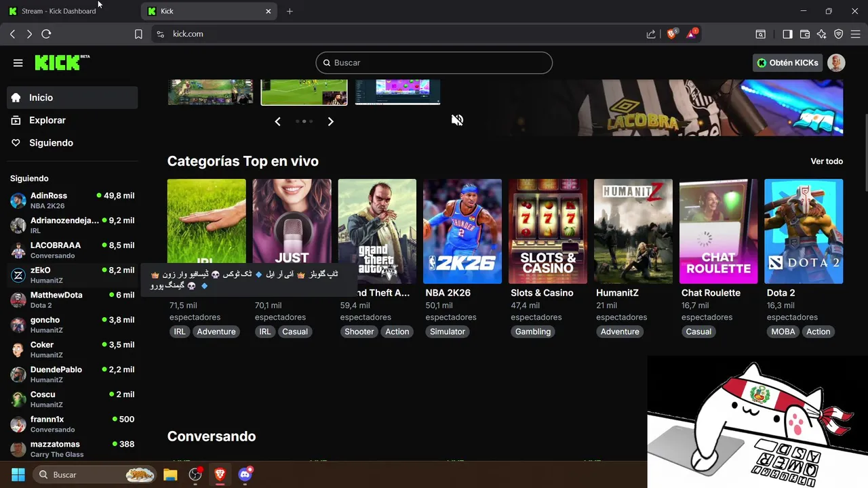This screenshot has width=868, height=488.
Task: Click the browser forward arrow
Action: pos(29,34)
